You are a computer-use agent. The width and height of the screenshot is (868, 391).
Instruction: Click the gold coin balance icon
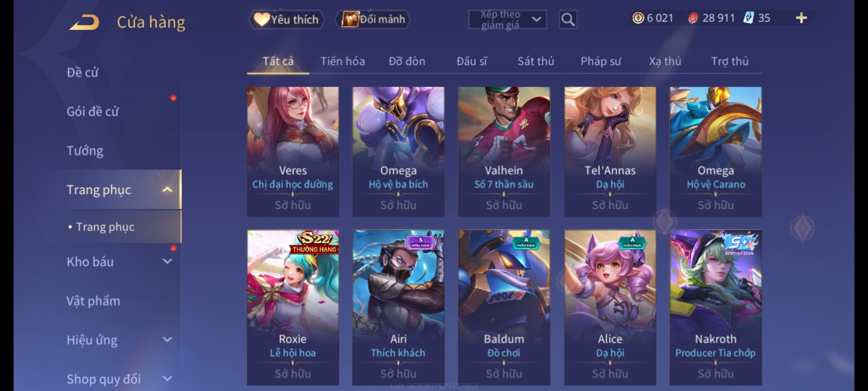coord(638,18)
